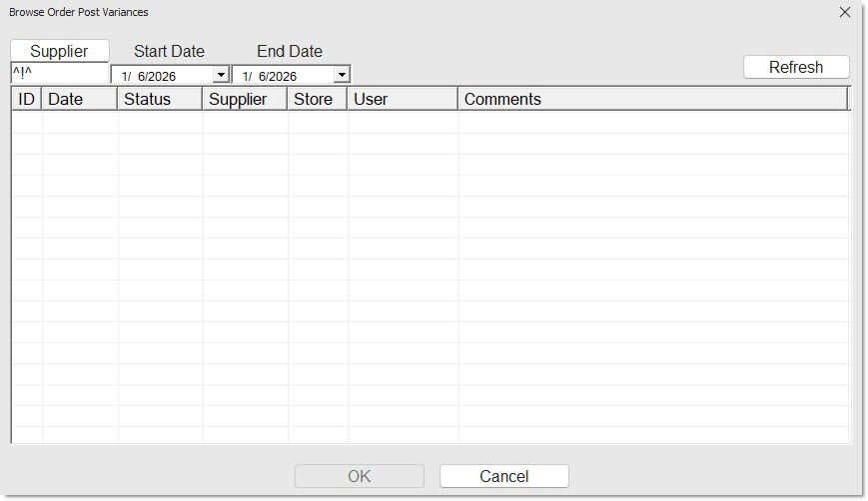The height and width of the screenshot is (501, 868).
Task: Select the year part of End Date
Action: [281, 76]
